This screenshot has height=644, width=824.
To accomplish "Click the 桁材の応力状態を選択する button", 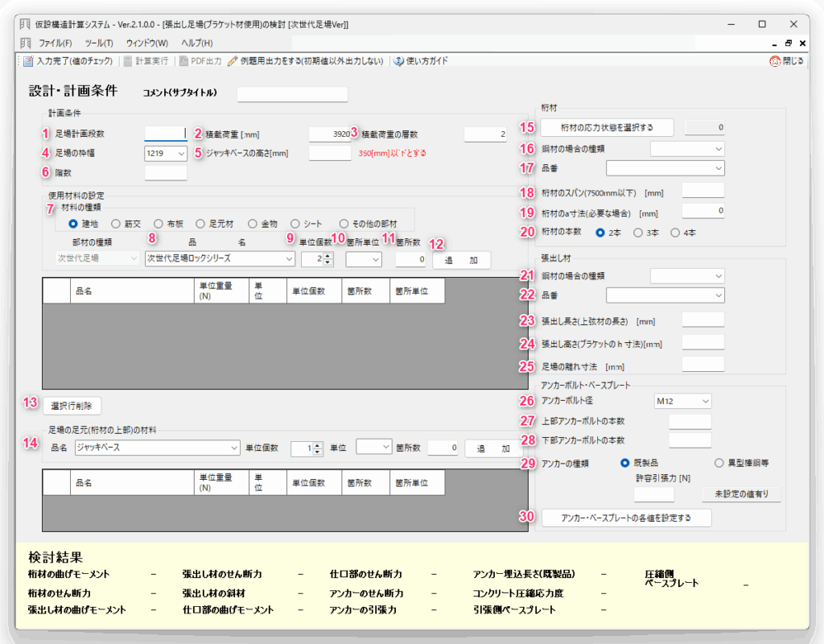I will tap(607, 127).
